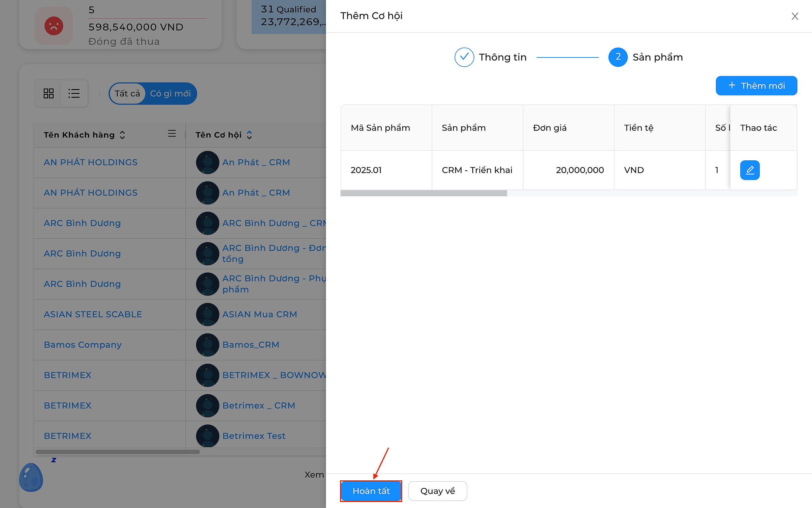This screenshot has width=812, height=508.
Task: Click avatar beside Bamos_CRM
Action: tap(208, 345)
